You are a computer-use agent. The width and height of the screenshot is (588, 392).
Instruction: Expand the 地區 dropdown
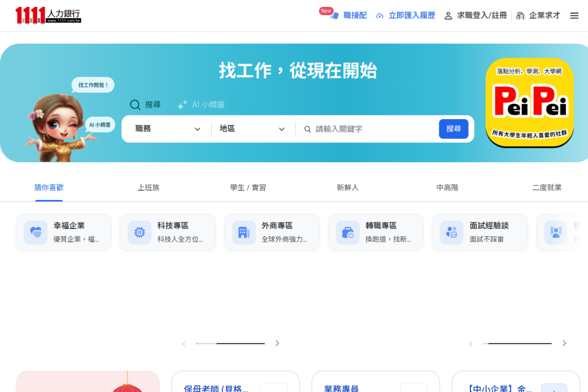tap(252, 129)
